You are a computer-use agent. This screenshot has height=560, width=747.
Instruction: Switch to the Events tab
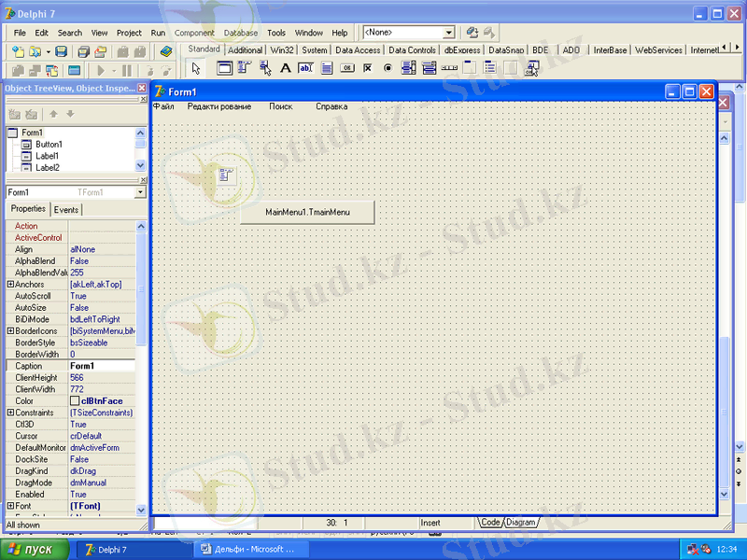(x=66, y=209)
